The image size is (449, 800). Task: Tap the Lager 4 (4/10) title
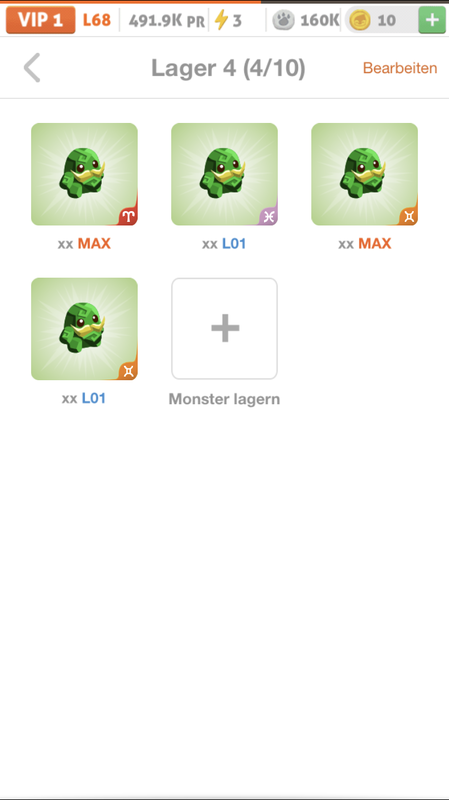coord(228,68)
